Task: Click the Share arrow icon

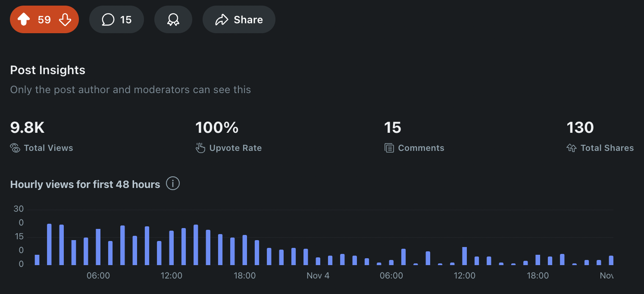Action: (222, 20)
